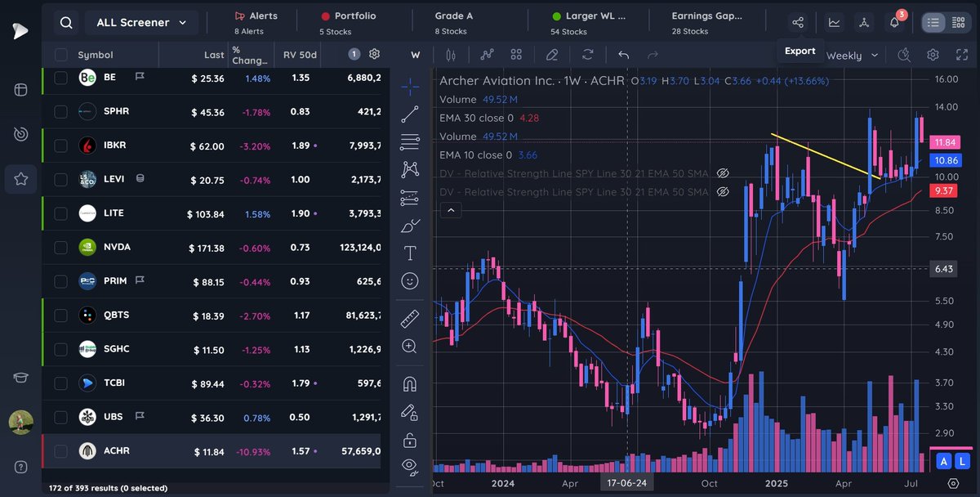
Task: Select the brush drawing tool
Action: pos(410,226)
